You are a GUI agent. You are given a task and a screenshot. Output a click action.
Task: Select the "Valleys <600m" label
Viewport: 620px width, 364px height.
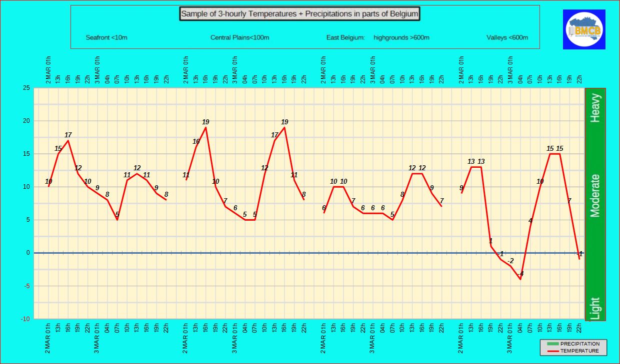tap(507, 37)
